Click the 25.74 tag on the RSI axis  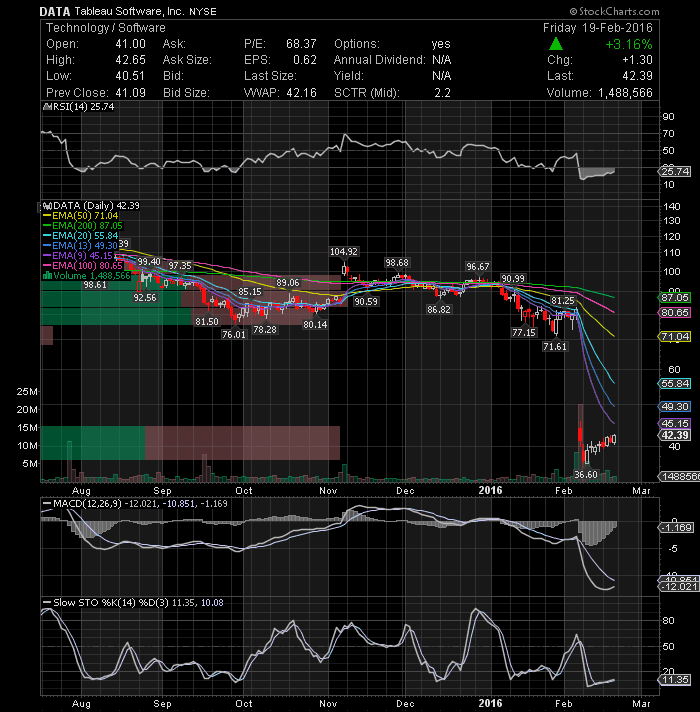pyautogui.click(x=675, y=171)
